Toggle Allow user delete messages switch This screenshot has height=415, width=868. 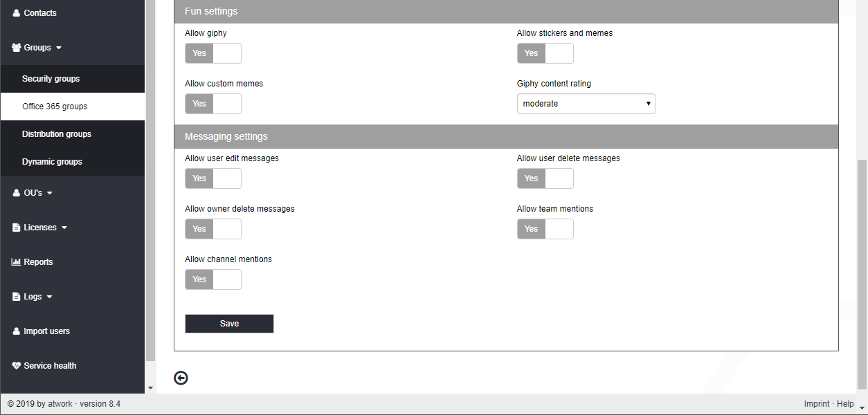[x=545, y=178]
